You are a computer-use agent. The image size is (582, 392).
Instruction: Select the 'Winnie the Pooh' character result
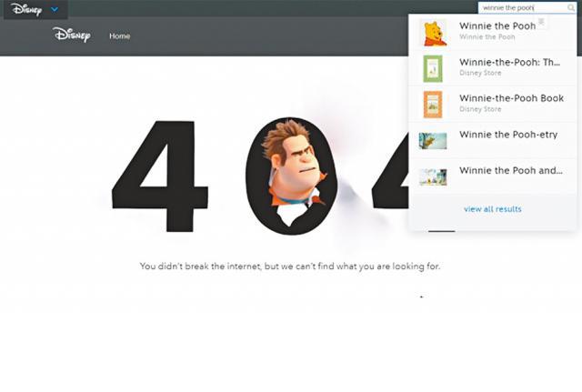[x=493, y=32]
